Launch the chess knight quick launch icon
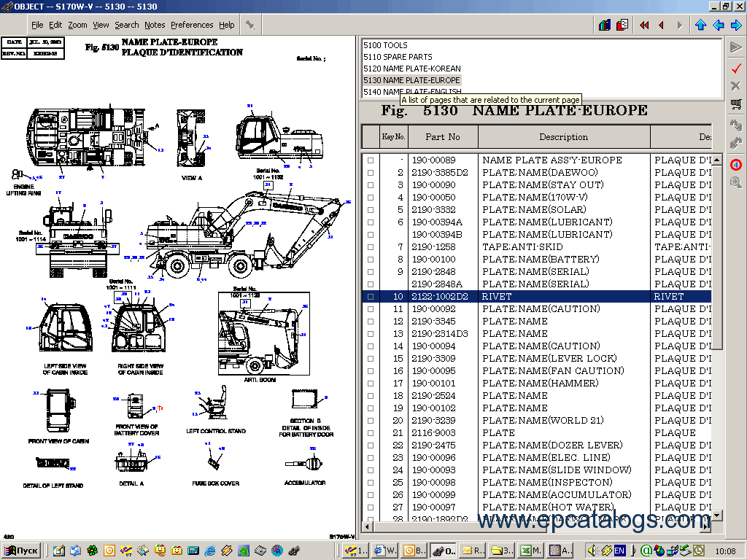Screen dimensions: 747x560 (x=244, y=551)
